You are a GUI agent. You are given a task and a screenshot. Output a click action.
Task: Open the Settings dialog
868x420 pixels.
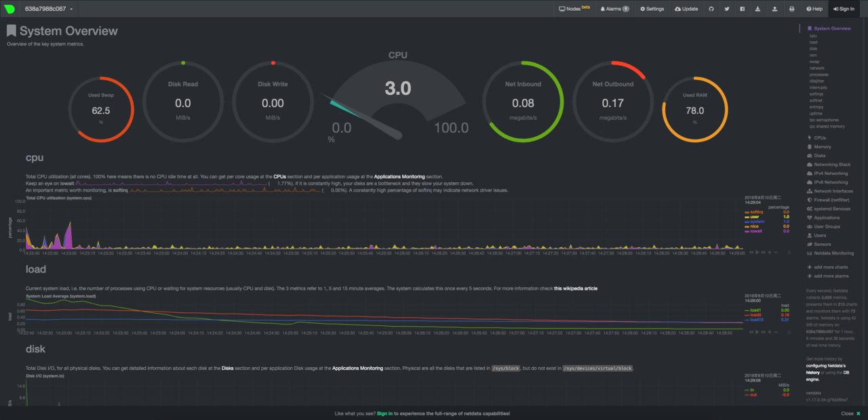pos(652,9)
